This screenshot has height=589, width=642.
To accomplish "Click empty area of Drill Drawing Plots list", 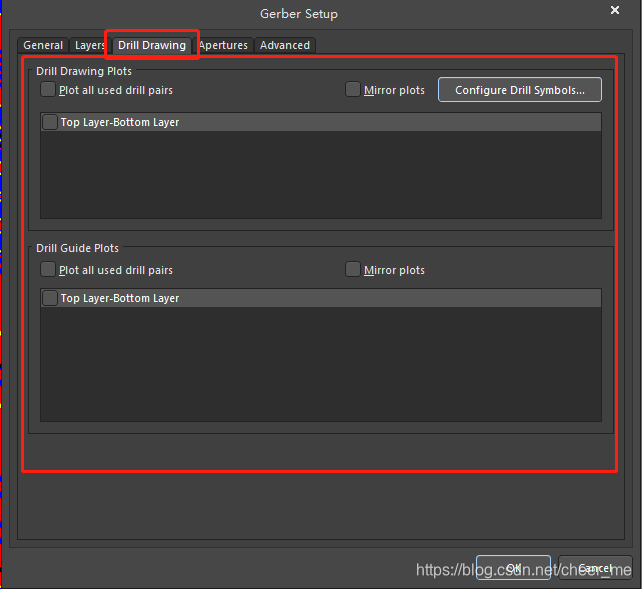I will click(320, 175).
